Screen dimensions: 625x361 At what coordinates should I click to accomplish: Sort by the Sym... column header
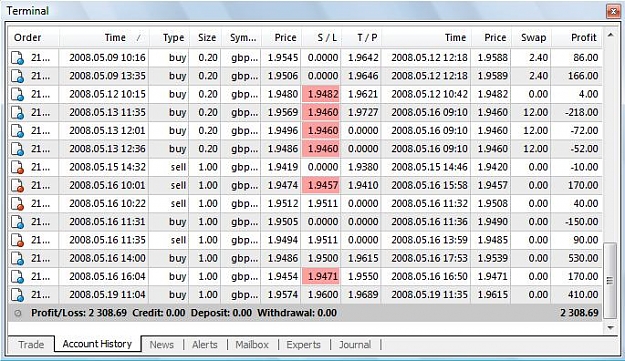tap(242, 38)
